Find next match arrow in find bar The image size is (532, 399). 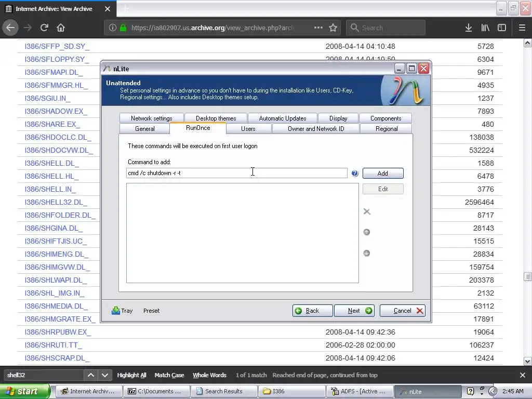[x=105, y=375]
